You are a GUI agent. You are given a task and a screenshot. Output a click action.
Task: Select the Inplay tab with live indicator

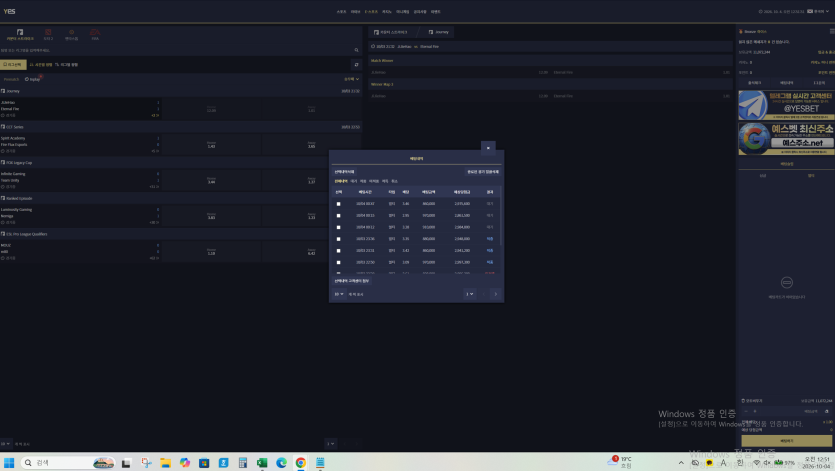[33, 79]
